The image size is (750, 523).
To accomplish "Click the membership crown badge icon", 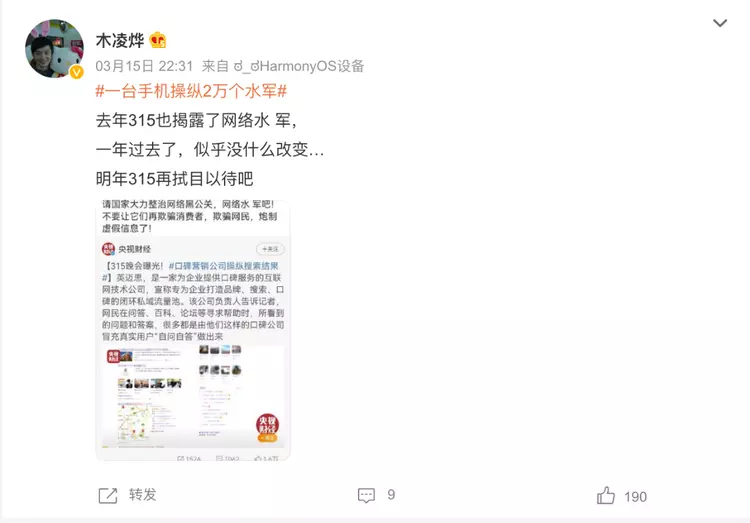I will coord(157,40).
